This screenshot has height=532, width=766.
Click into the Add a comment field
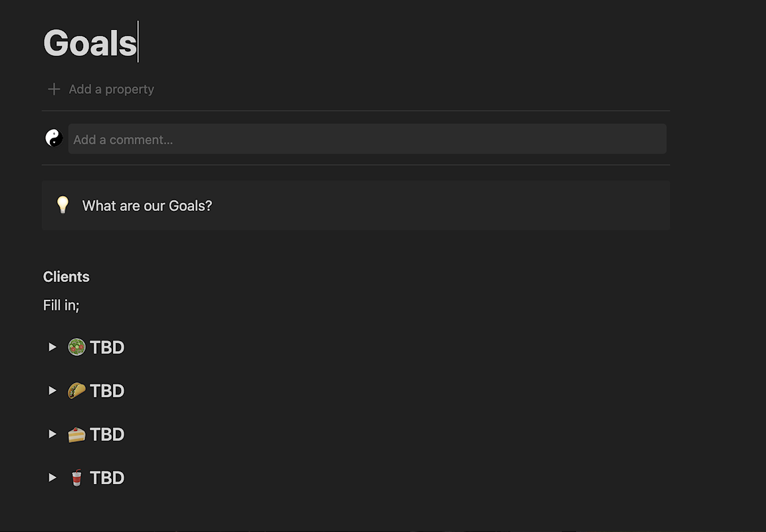[x=367, y=139]
